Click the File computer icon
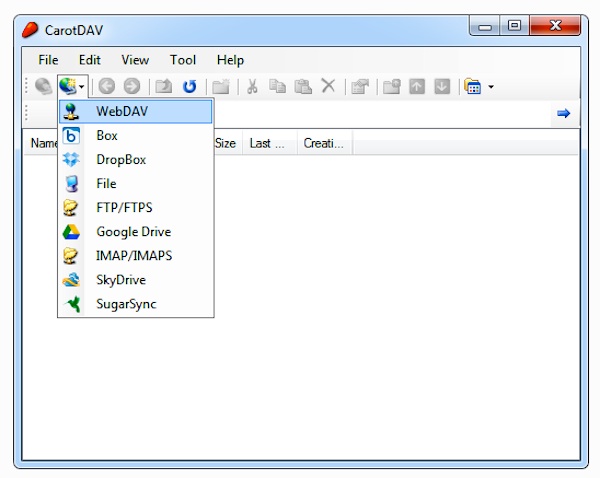Image resolution: width=600 pixels, height=478 pixels. pos(72,184)
